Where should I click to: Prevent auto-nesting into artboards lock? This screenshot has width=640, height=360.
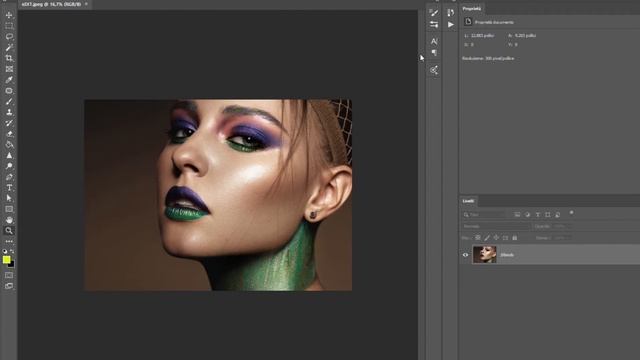pos(505,238)
